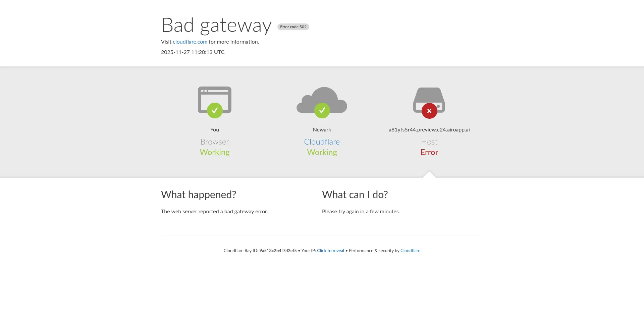Click the Working status under Cloudflare
The height and width of the screenshot is (333, 644).
pyautogui.click(x=322, y=152)
